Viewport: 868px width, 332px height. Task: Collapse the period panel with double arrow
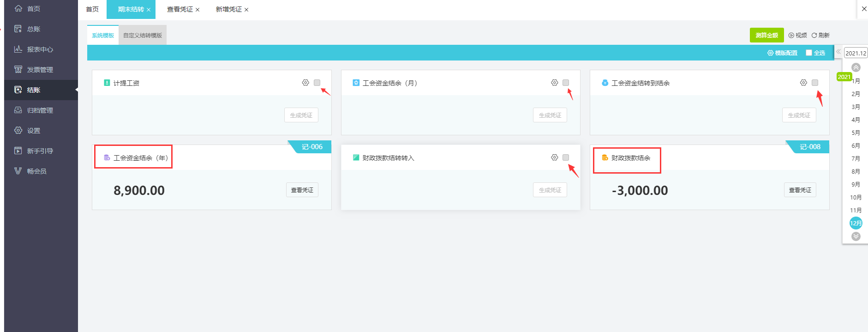point(838,52)
